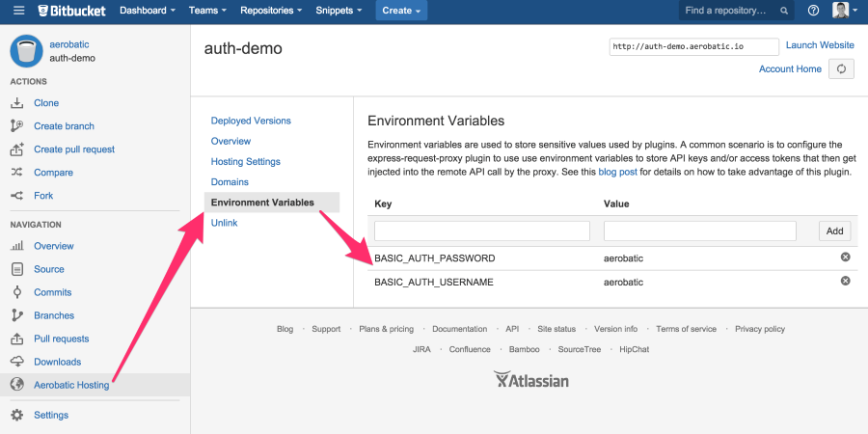The height and width of the screenshot is (434, 868).
Task: Open Plans & pricing footer link
Action: point(387,329)
